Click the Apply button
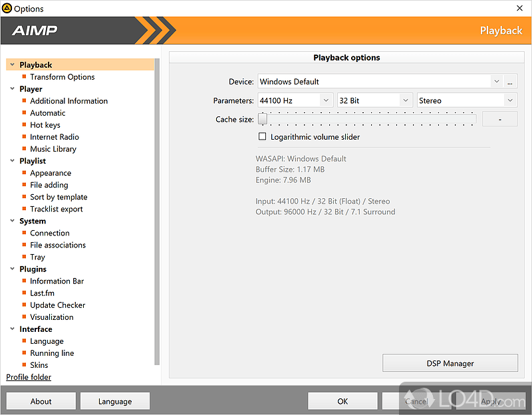532x415 pixels. (x=491, y=401)
